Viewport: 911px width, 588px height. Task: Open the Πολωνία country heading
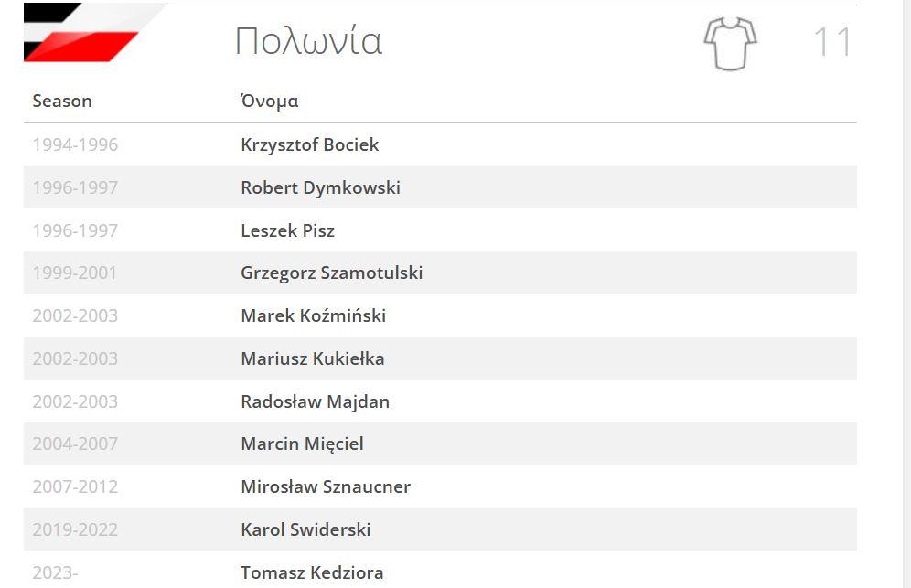coord(308,41)
